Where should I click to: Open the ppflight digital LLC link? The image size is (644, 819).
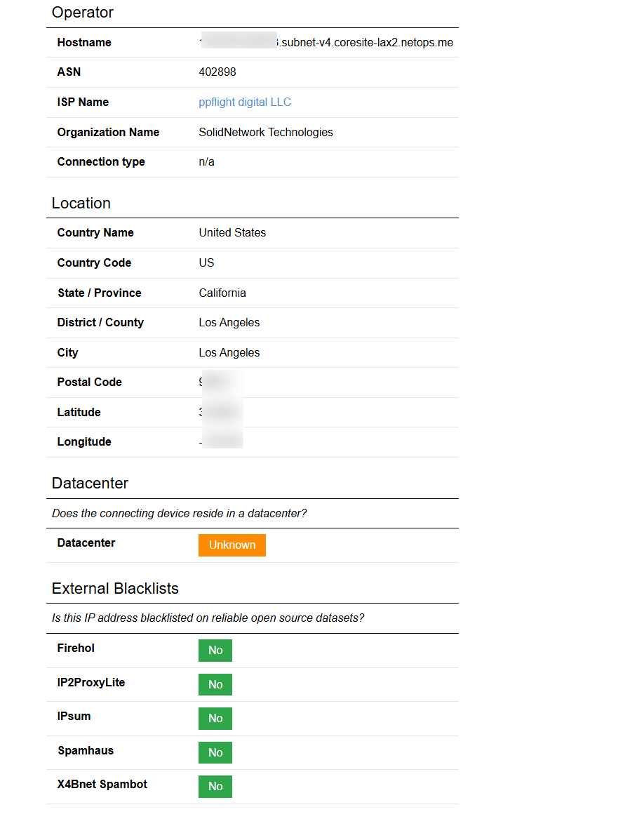pyautogui.click(x=244, y=102)
